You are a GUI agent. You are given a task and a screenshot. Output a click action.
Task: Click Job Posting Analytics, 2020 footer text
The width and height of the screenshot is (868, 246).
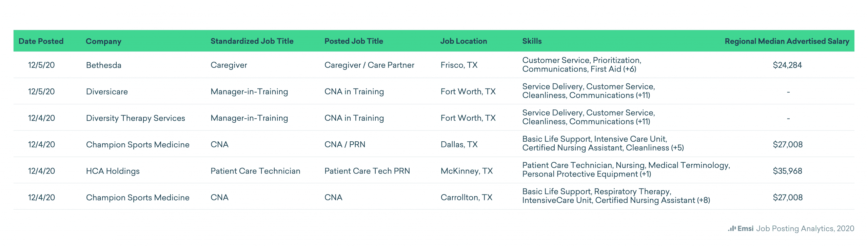point(805,229)
